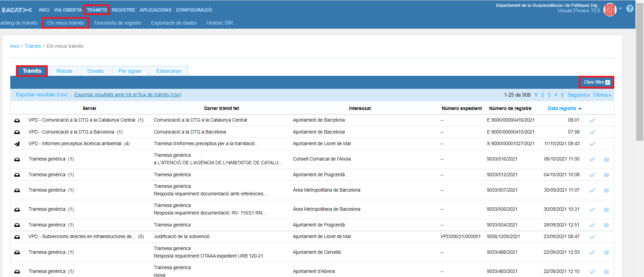Click the inbox tray icon on the Catalunya Central row
Viewport: 644px width, 277px height.
[17, 120]
